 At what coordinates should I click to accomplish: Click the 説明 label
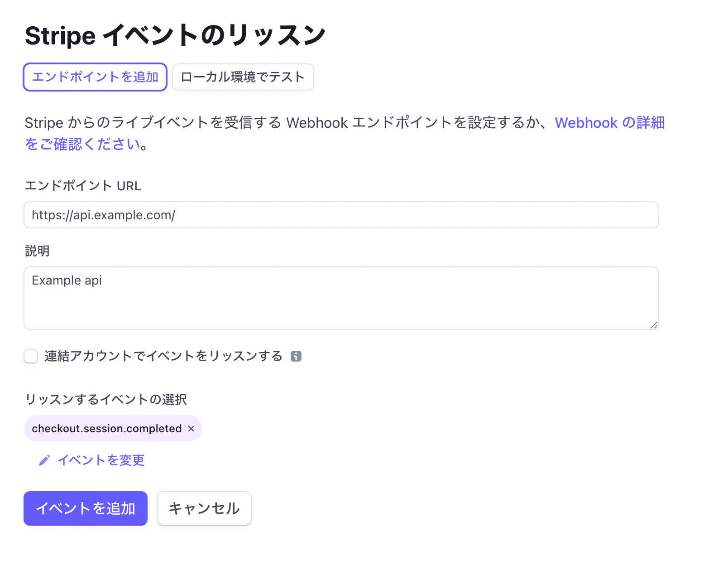(x=37, y=251)
